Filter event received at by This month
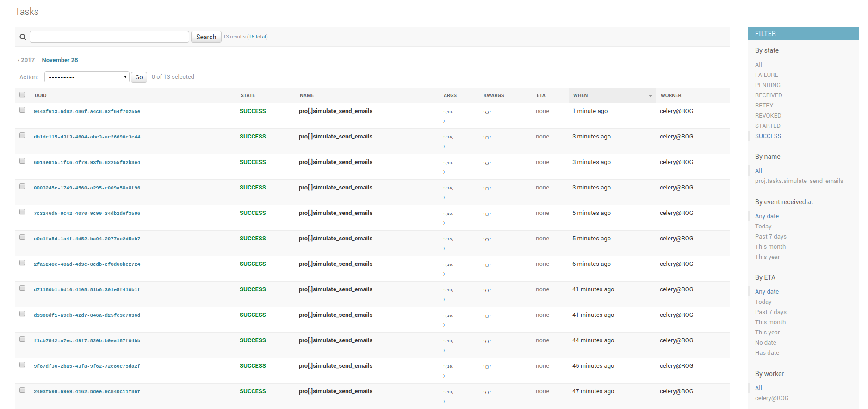868x409 pixels. click(770, 247)
